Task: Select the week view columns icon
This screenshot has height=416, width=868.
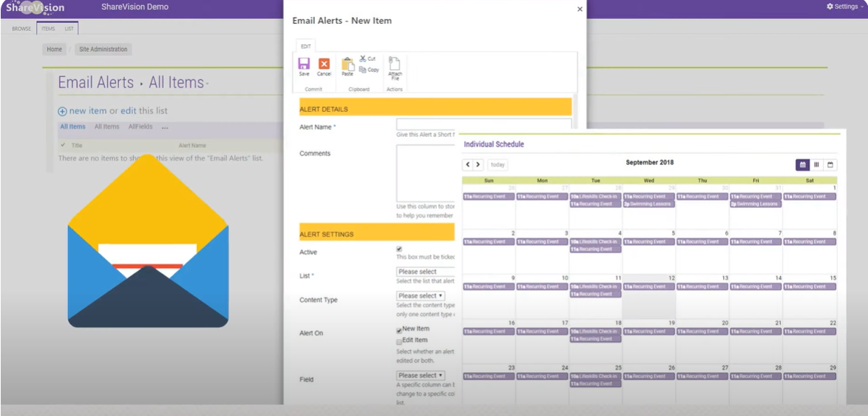Action: 816,164
